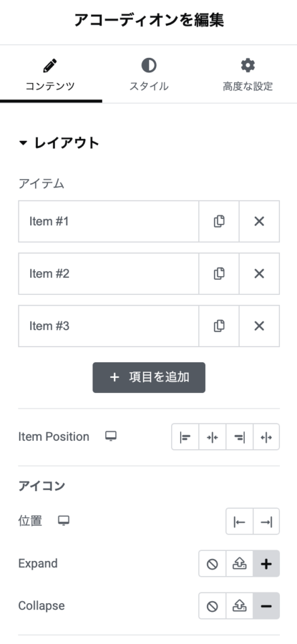Expand Item #1 to edit it
Screen dimensions: 297x644
pos(109,221)
